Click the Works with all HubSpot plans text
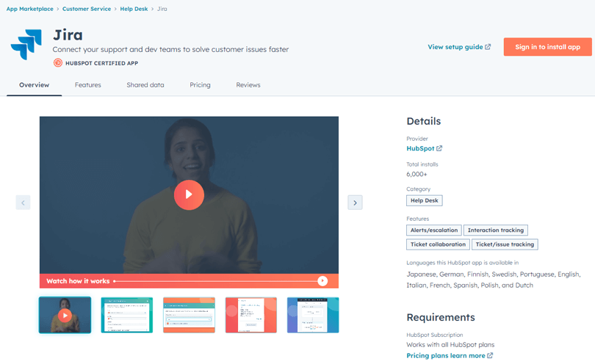 coord(450,345)
